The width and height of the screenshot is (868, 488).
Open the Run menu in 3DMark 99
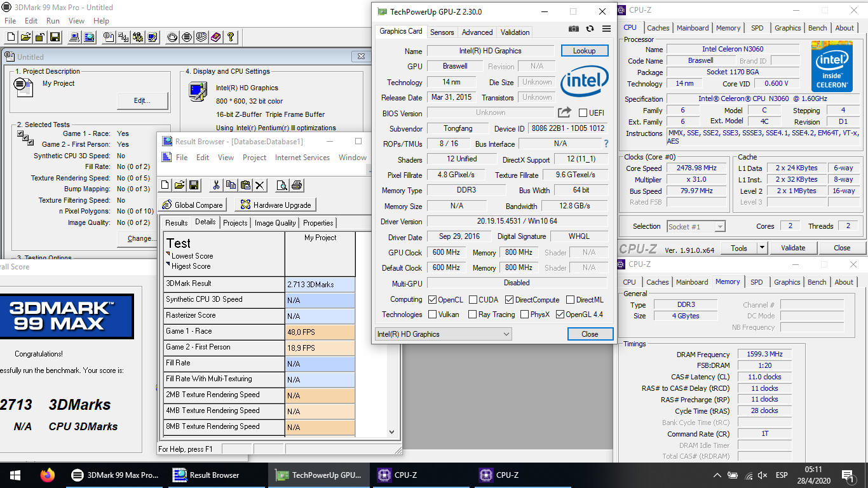(x=53, y=21)
